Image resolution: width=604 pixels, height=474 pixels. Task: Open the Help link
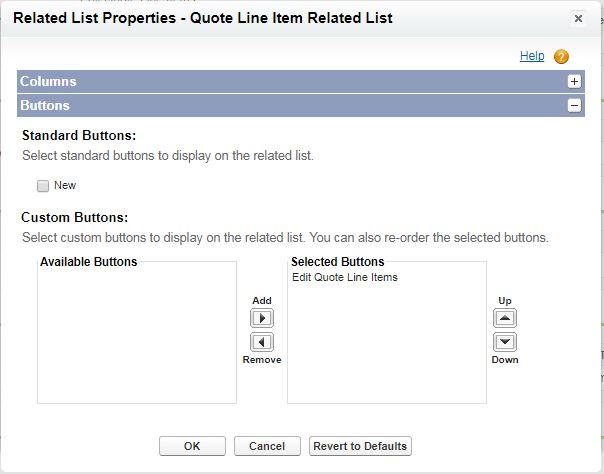[532, 56]
